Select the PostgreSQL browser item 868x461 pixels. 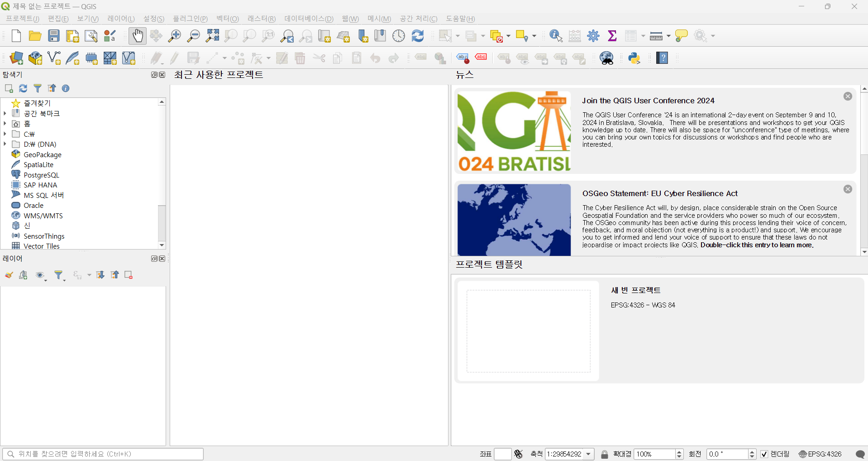[x=41, y=175]
